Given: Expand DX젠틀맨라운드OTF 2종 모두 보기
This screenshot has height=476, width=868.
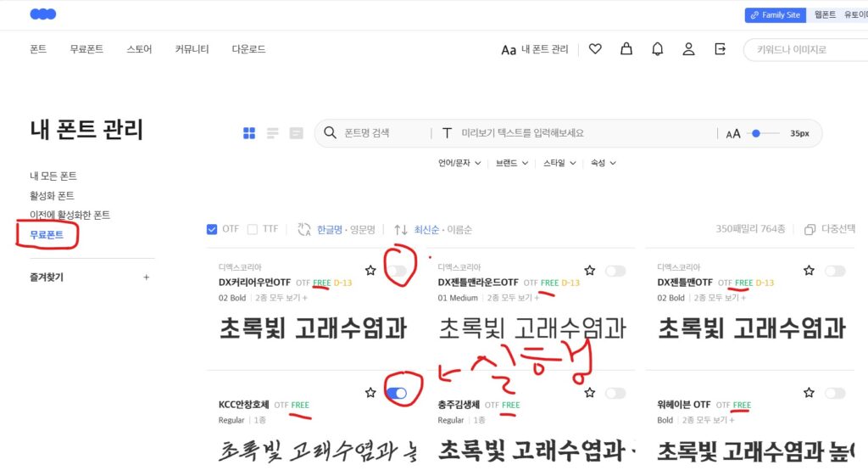Looking at the screenshot, I should pyautogui.click(x=513, y=298).
